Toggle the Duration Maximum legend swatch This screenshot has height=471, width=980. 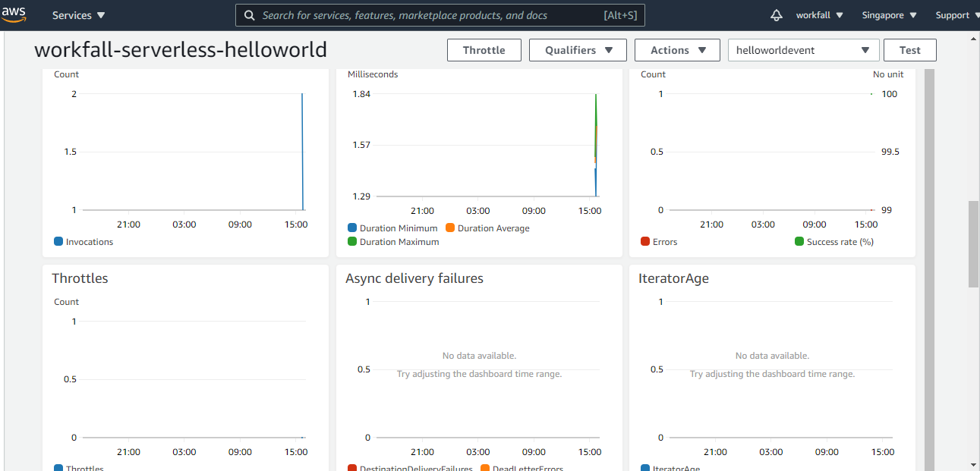coord(352,242)
